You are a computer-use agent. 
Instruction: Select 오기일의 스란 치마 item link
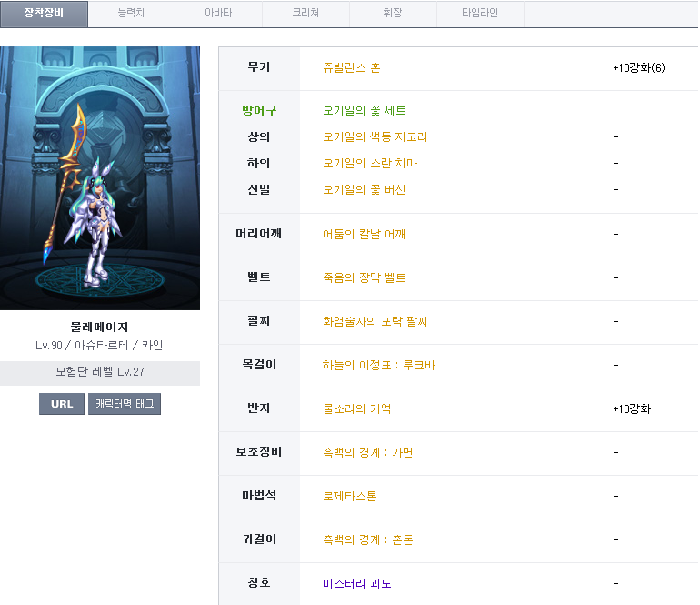(370, 164)
